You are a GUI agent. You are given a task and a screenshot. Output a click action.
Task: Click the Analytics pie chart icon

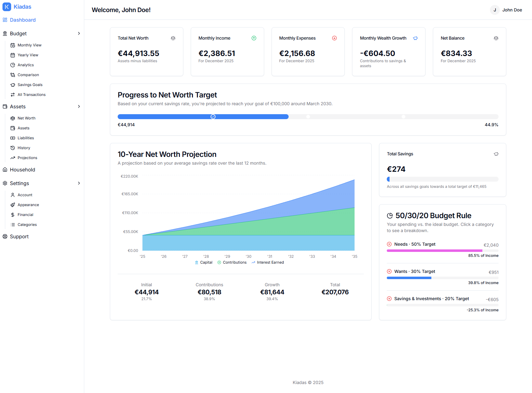[13, 65]
